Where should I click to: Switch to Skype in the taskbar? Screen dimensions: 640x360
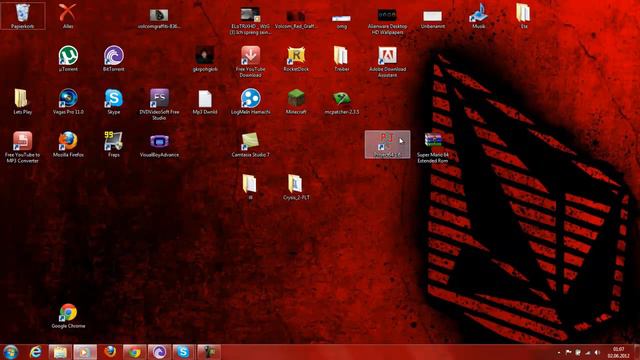click(x=183, y=352)
